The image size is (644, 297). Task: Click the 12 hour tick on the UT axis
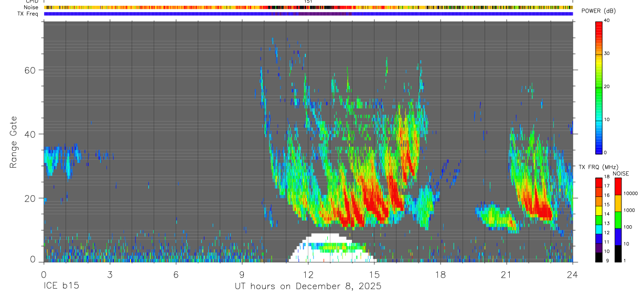(308, 274)
